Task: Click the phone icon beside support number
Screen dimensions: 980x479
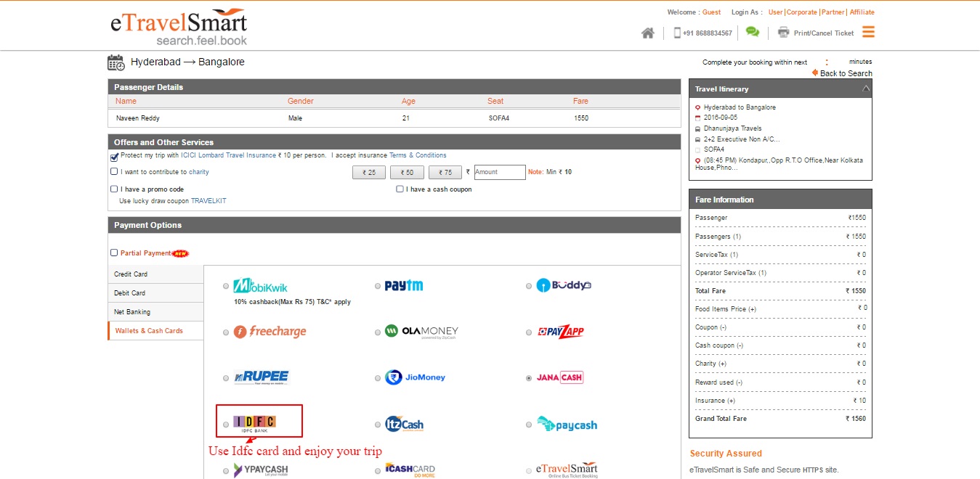Action: (x=677, y=33)
